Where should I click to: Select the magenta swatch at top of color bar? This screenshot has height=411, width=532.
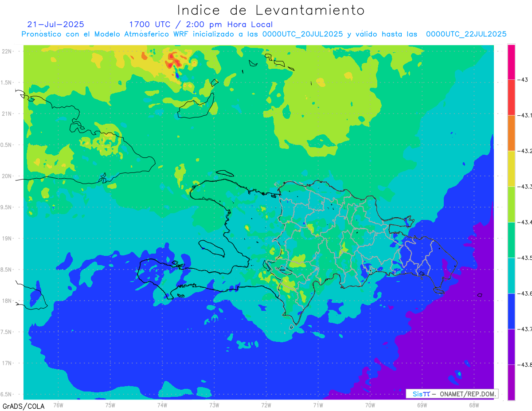(x=511, y=62)
